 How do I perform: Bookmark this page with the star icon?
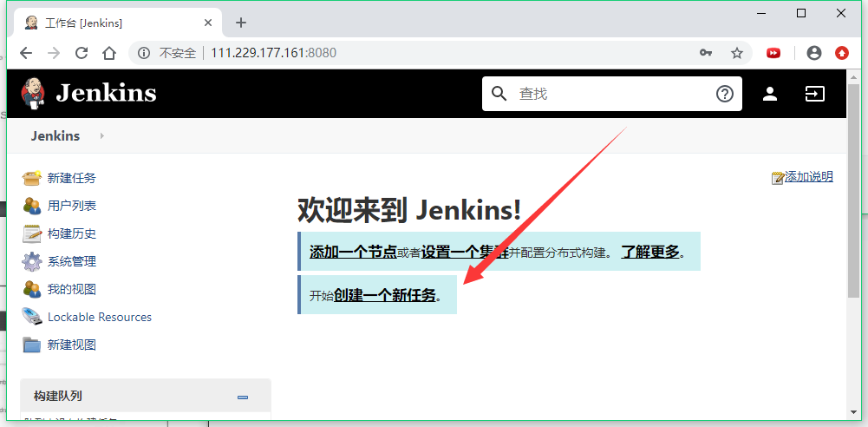coord(737,53)
